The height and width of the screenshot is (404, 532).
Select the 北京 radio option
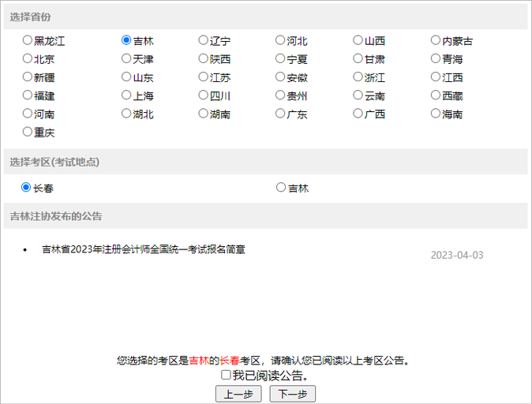tap(28, 58)
